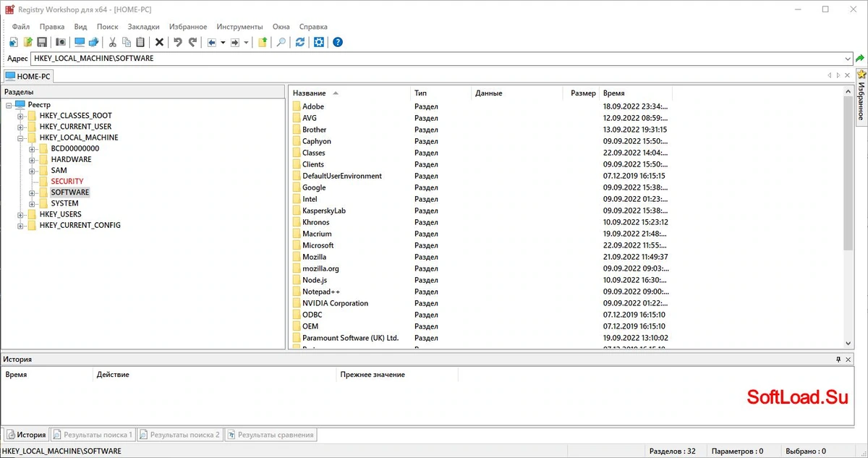Expand the BCD00000000 key
The height and width of the screenshot is (458, 868).
pos(32,148)
